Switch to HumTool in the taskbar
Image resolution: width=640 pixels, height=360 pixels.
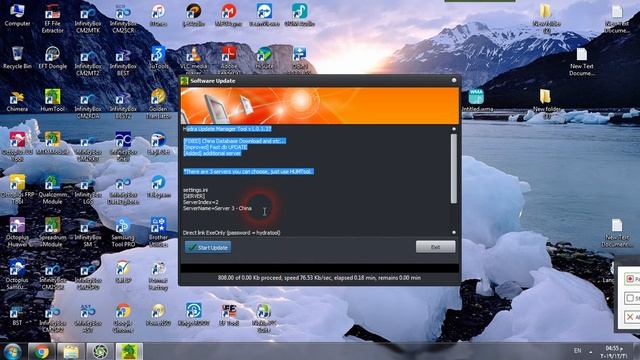coord(129,351)
